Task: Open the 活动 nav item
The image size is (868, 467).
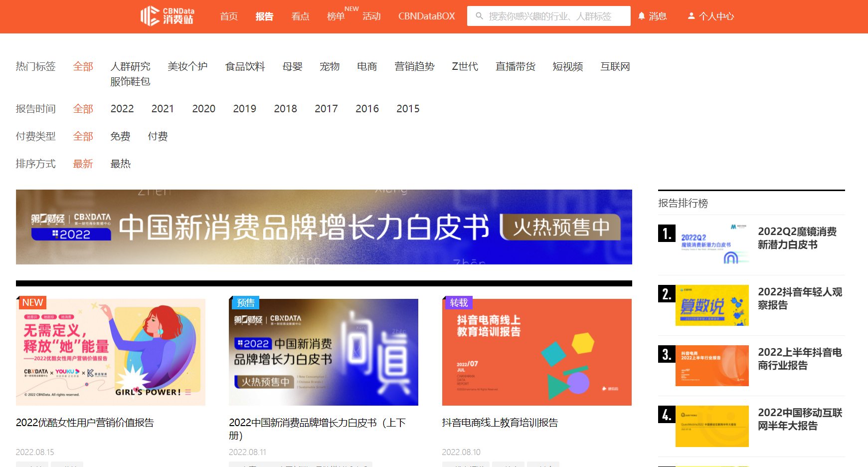Action: pos(372,16)
